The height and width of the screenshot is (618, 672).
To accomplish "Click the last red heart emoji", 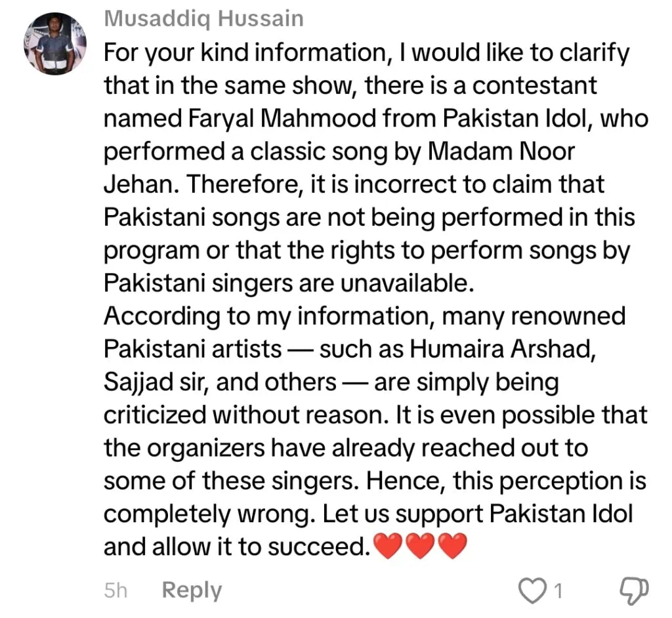I will click(451, 547).
